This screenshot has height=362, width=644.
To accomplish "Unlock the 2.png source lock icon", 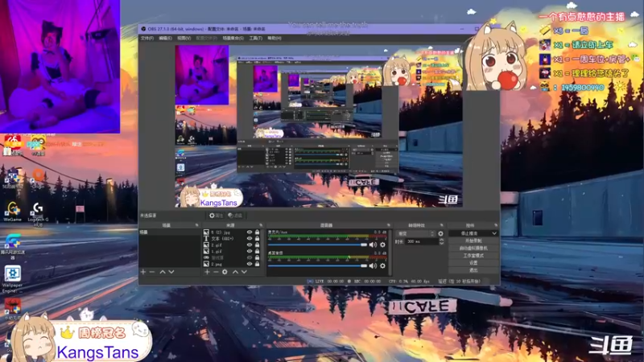I will coord(257,264).
